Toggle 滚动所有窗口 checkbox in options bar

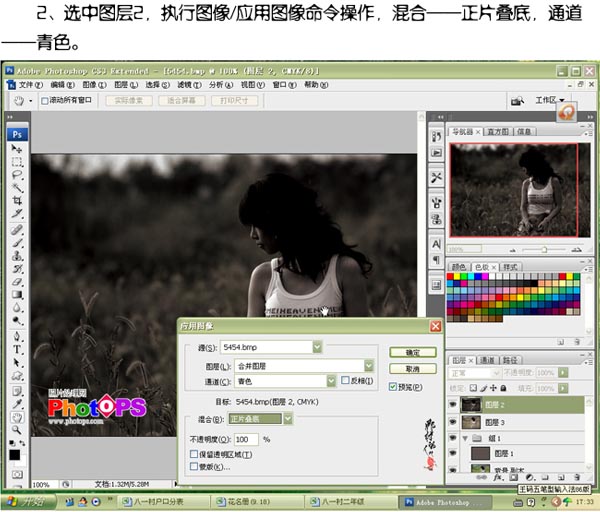pos(45,101)
